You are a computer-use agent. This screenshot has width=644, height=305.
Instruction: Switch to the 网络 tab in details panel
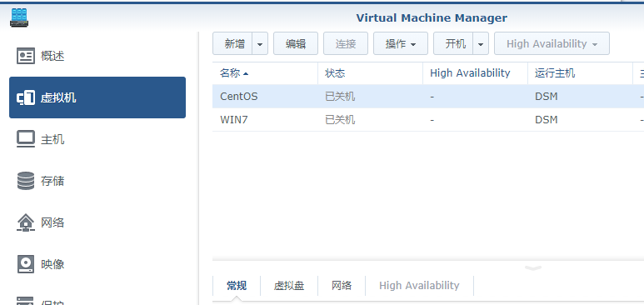tap(342, 286)
